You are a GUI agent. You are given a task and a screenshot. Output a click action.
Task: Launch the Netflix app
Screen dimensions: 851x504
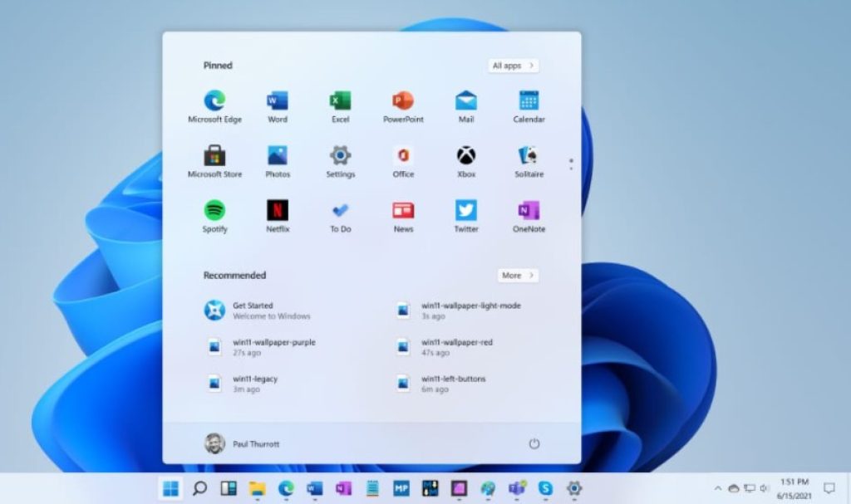point(278,217)
